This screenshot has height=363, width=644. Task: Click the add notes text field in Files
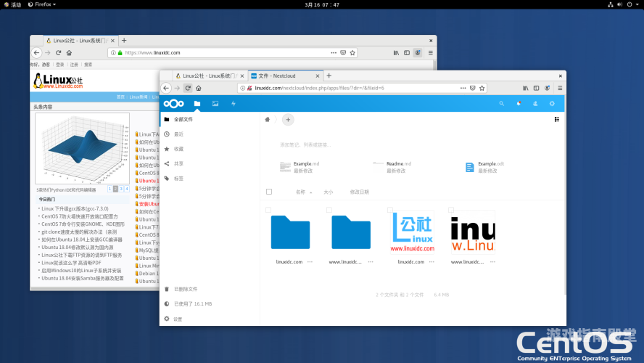305,145
